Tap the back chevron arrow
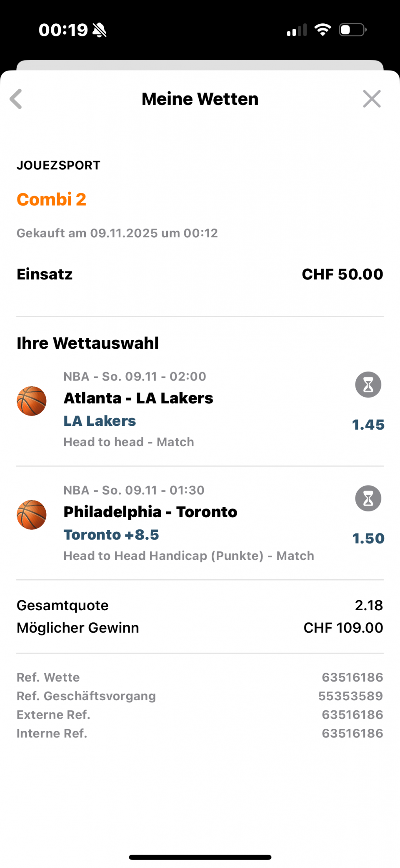Screen dimensions: 400x868 (x=16, y=99)
